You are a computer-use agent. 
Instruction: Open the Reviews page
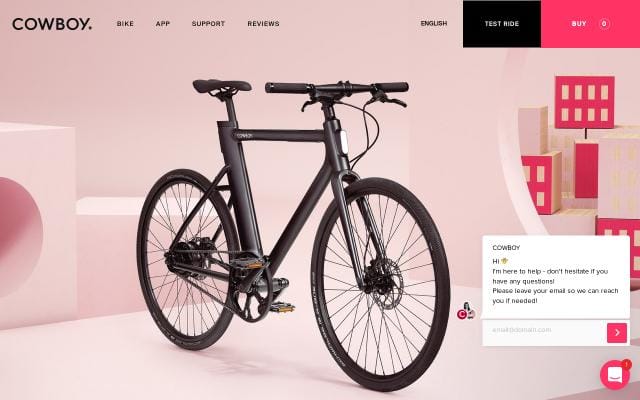263,24
